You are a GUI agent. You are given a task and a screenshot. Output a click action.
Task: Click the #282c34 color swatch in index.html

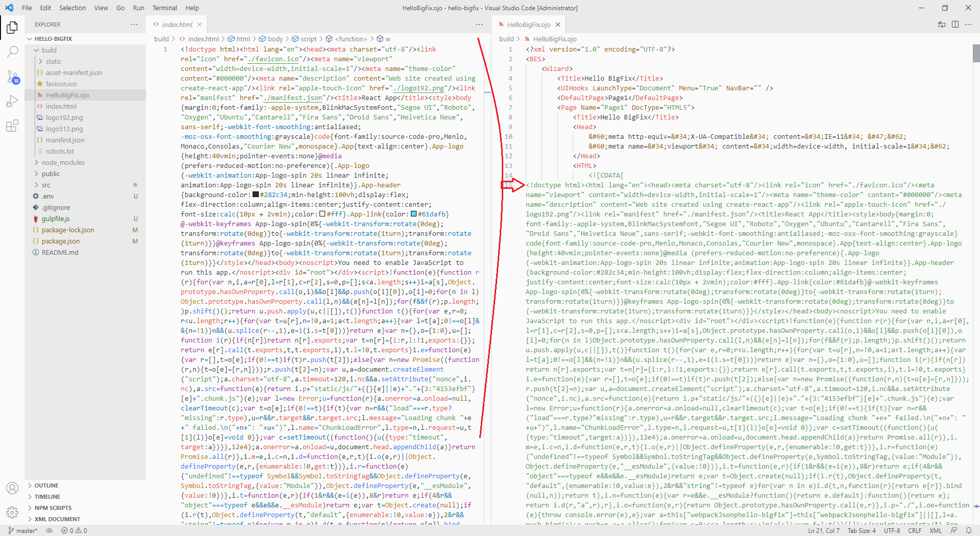coord(256,194)
